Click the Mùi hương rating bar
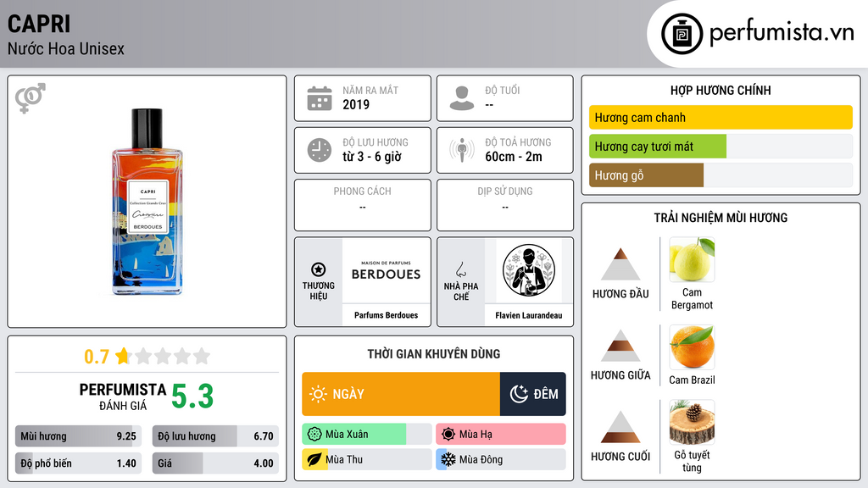Screen dimensions: 868x488 point(78,436)
